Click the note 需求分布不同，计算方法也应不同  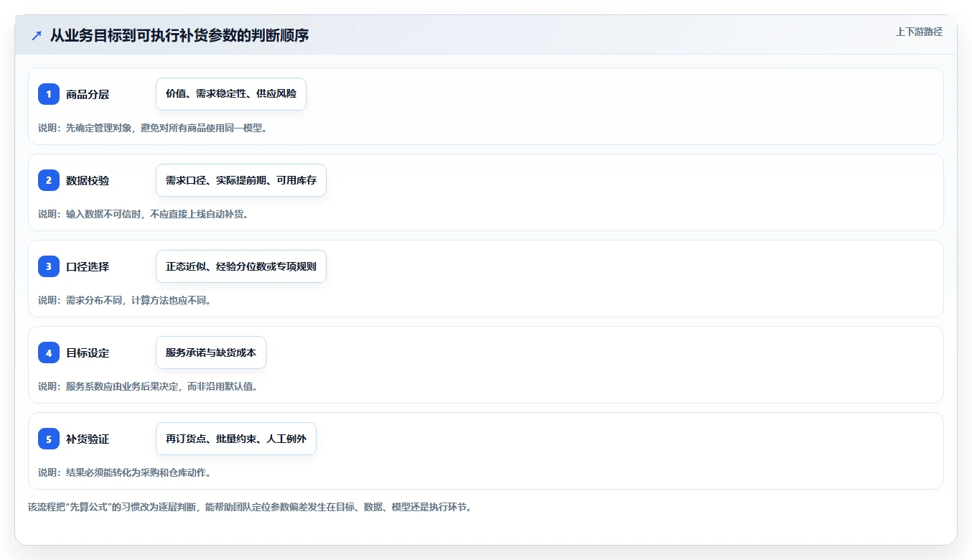(125, 300)
